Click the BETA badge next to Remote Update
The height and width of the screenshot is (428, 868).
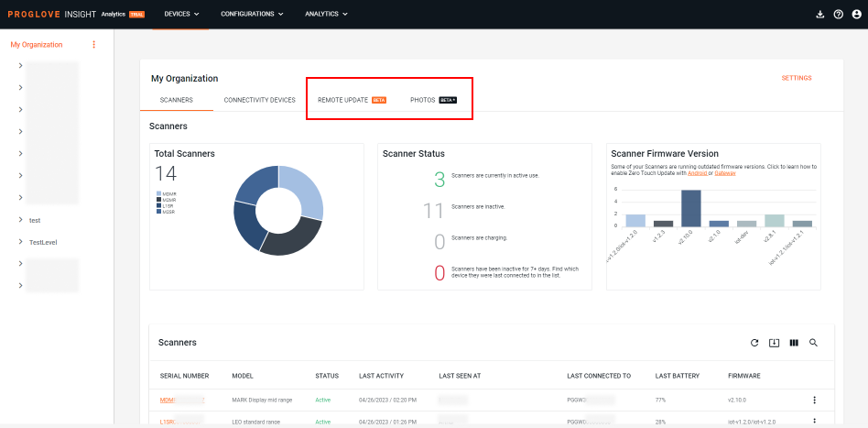pos(379,100)
